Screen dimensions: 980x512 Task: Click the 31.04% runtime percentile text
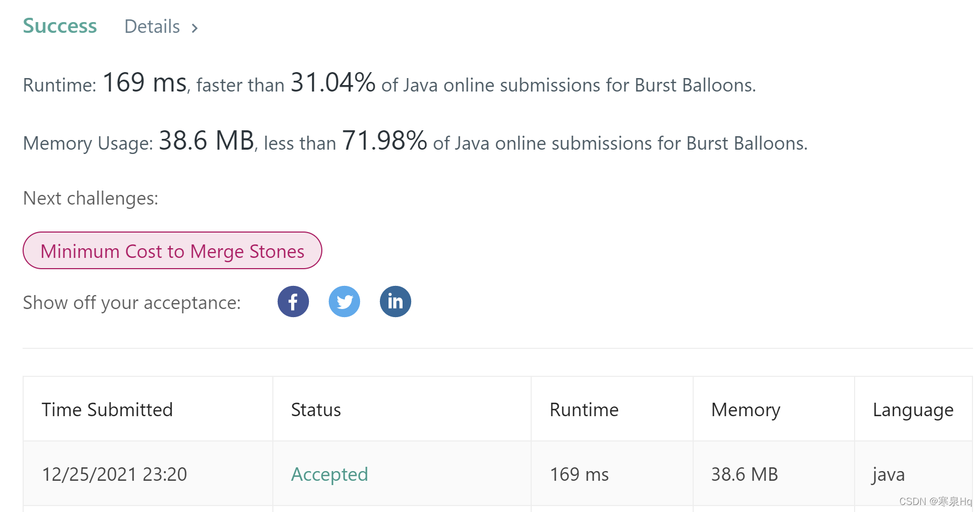(333, 83)
